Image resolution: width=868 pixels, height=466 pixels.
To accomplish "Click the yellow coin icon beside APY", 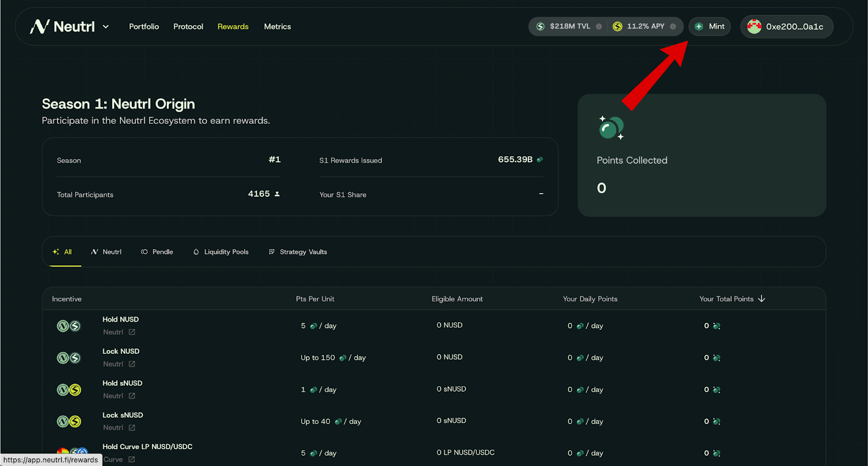I will 617,27.
